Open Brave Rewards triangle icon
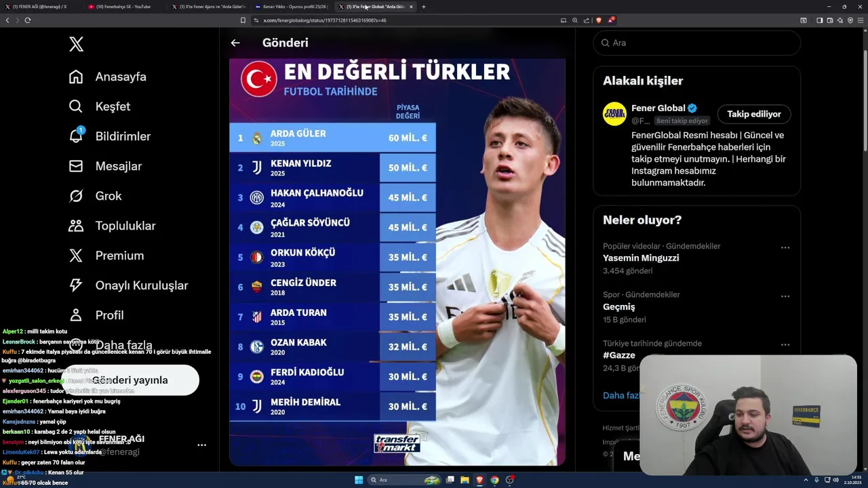Image resolution: width=868 pixels, height=488 pixels. [x=611, y=20]
